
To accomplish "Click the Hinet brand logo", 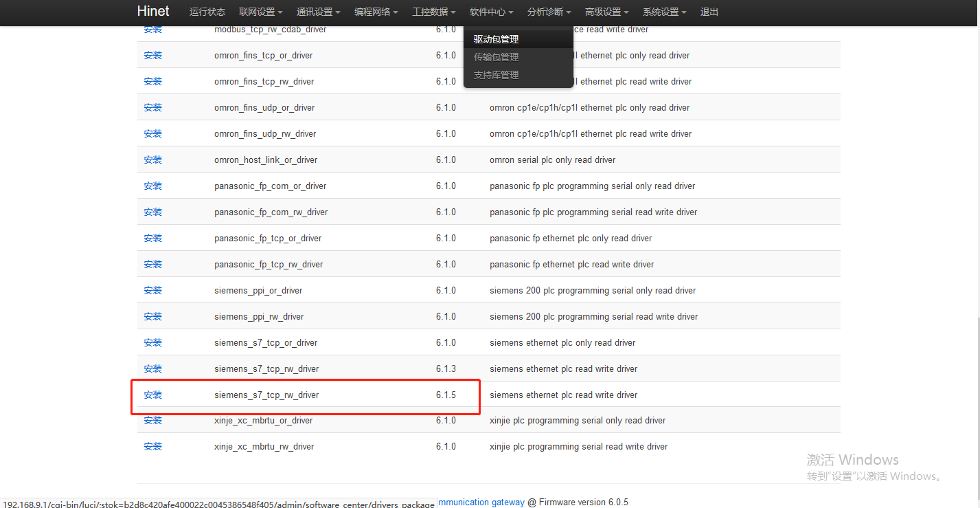I will [152, 12].
